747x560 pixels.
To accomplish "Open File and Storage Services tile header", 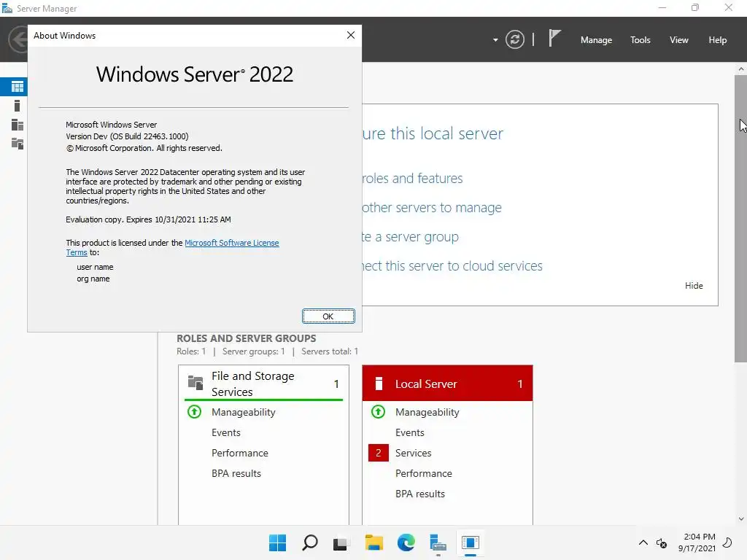I will tap(263, 384).
